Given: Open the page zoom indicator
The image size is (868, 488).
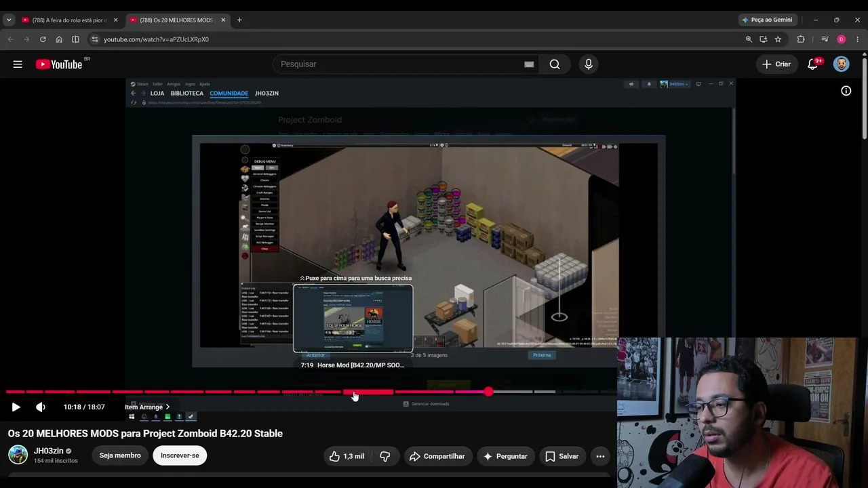Looking at the screenshot, I should pyautogui.click(x=749, y=39).
